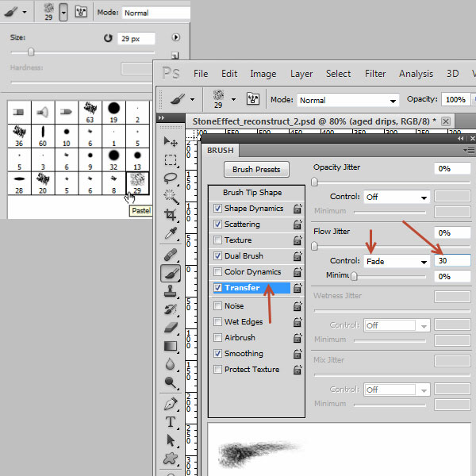The width and height of the screenshot is (476, 476).
Task: Select the Lasso tool
Action: [171, 178]
